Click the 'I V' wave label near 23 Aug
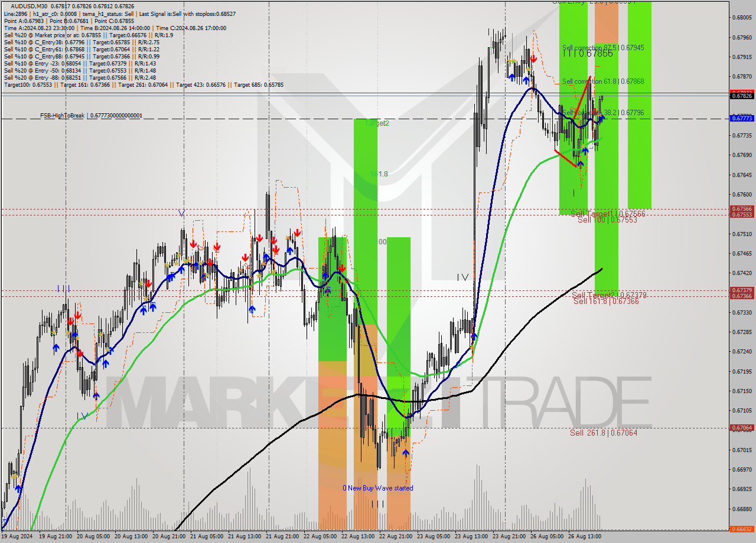Viewport: 756px width, 543px height. point(462,277)
